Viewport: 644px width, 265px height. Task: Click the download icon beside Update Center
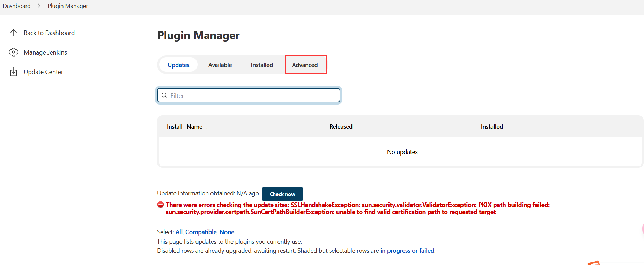pyautogui.click(x=14, y=72)
